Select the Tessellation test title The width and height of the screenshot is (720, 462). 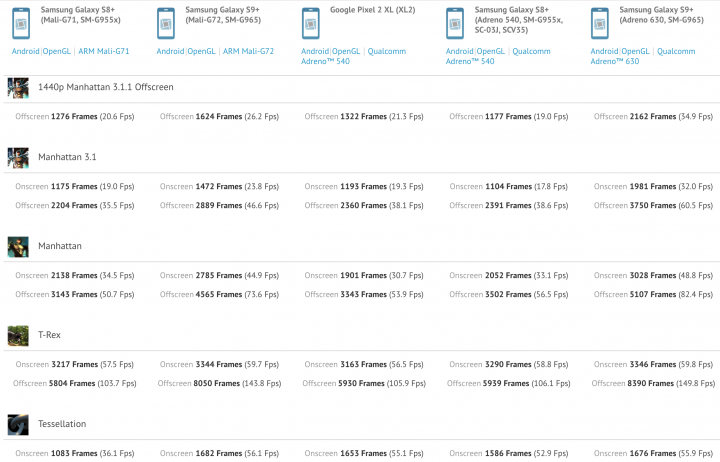pos(62,424)
